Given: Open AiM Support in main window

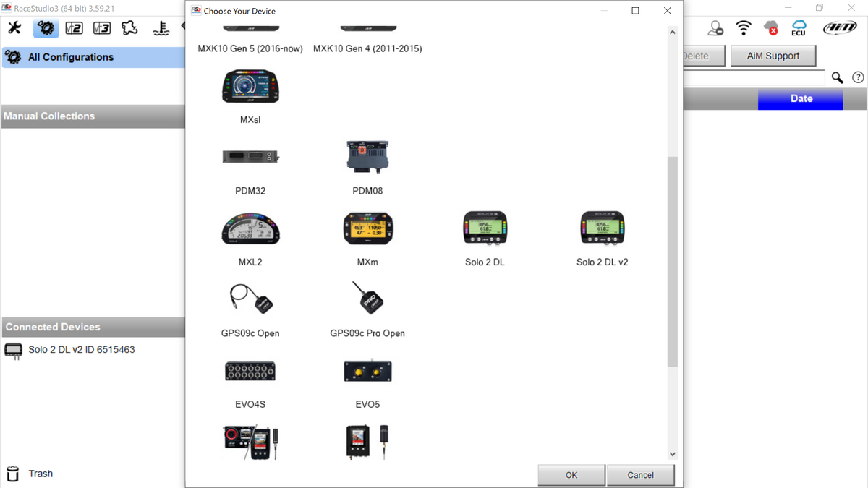Looking at the screenshot, I should point(773,56).
